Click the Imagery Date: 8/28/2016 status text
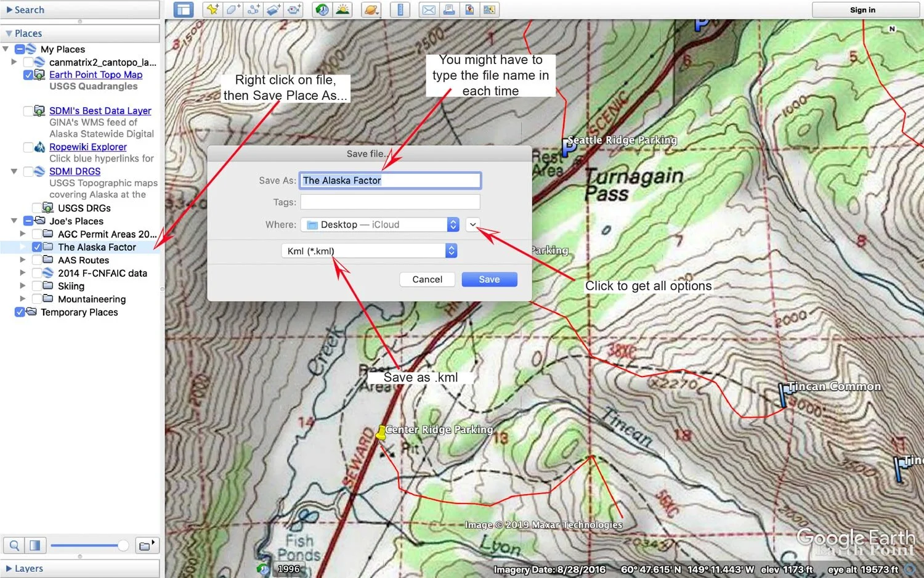Screen dimensions: 924x578 coord(549,570)
